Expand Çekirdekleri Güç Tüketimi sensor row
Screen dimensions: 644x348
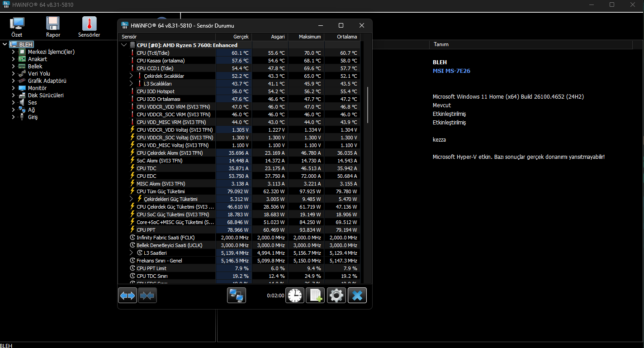132,199
